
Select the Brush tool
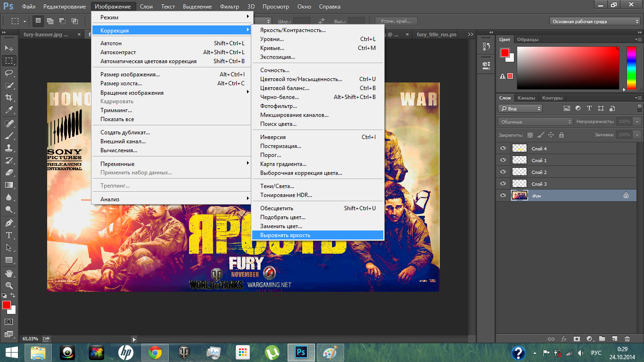click(x=9, y=135)
